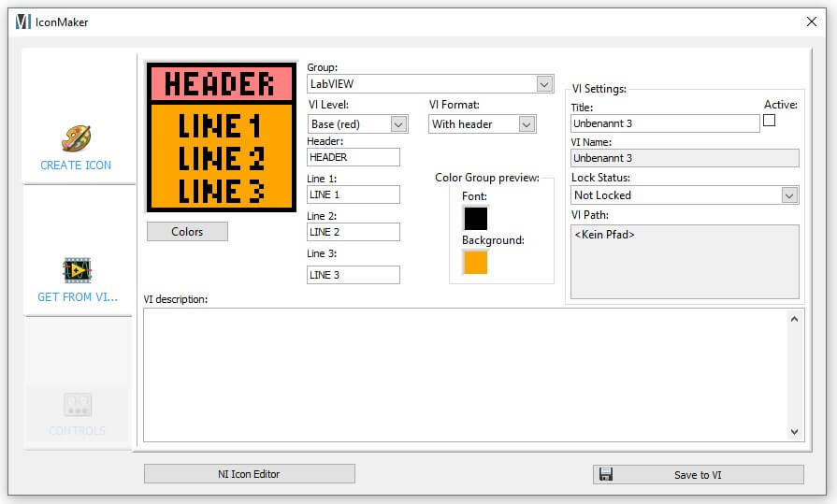Enable the Active checkbox
The height and width of the screenshot is (504, 837).
[x=770, y=121]
